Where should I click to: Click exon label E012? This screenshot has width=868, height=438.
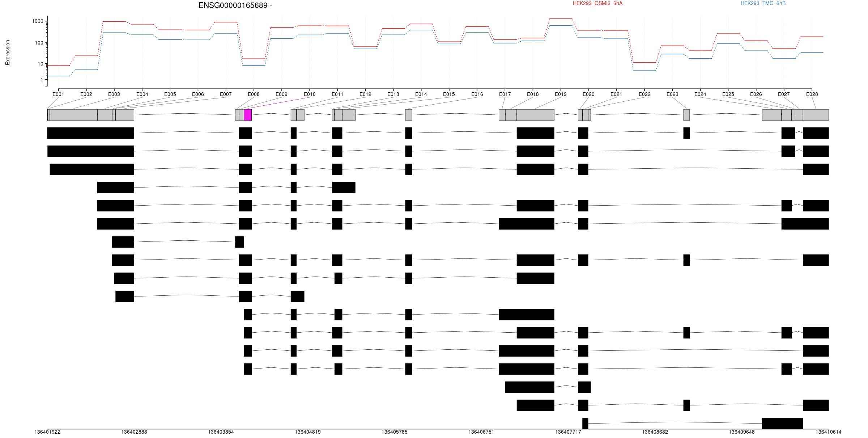pos(365,94)
